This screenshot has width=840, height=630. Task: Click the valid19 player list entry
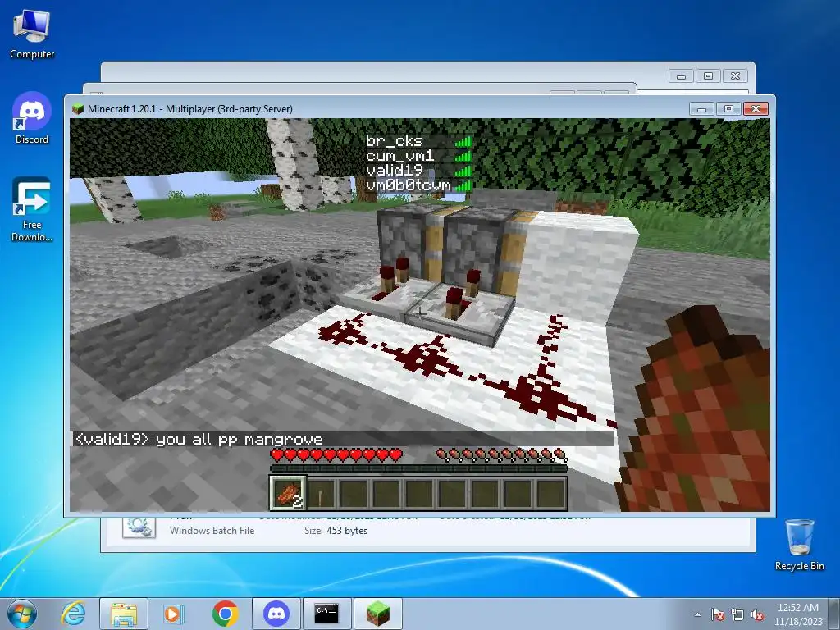pos(418,171)
